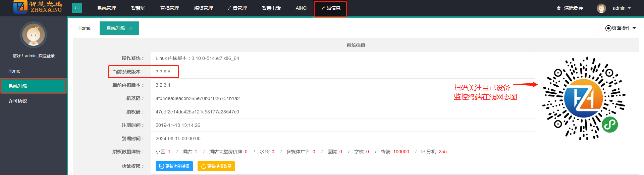Click the small admin avatar in header

(x=601, y=8)
